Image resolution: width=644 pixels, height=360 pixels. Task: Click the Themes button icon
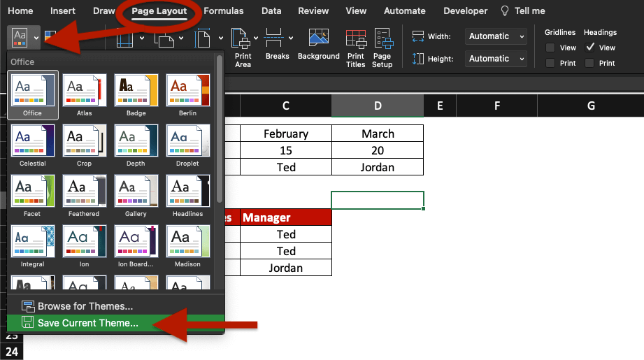(19, 36)
